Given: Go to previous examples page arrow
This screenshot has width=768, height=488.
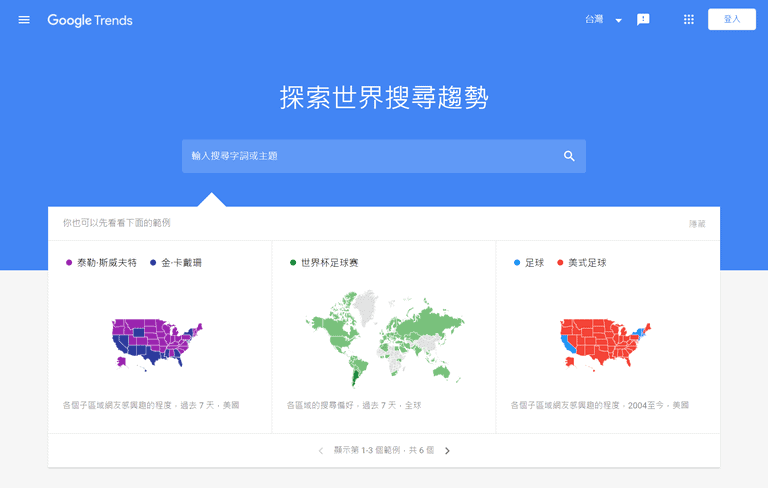Looking at the screenshot, I should click(321, 451).
